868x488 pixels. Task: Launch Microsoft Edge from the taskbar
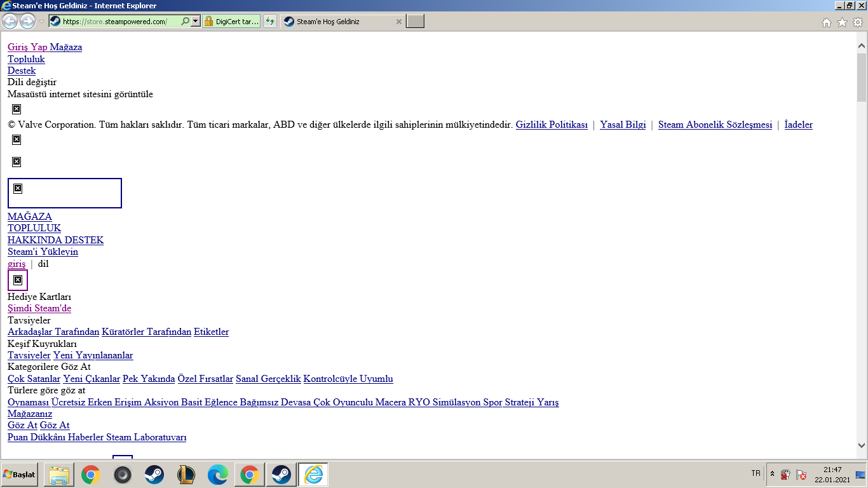pyautogui.click(x=218, y=475)
